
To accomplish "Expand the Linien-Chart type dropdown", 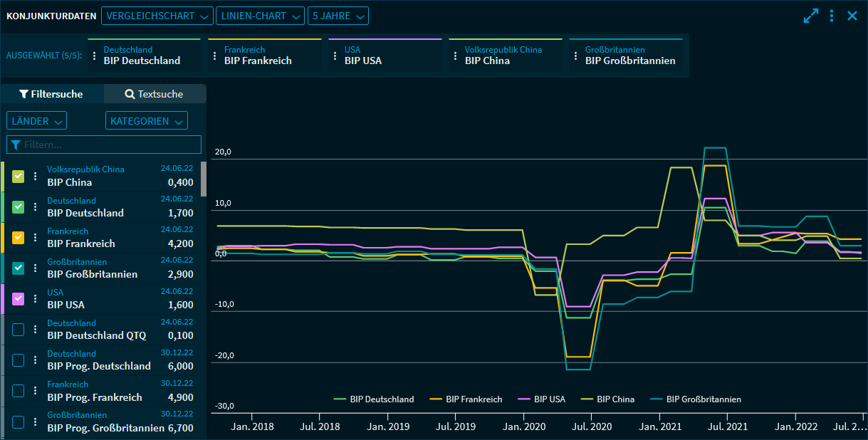I will click(260, 16).
